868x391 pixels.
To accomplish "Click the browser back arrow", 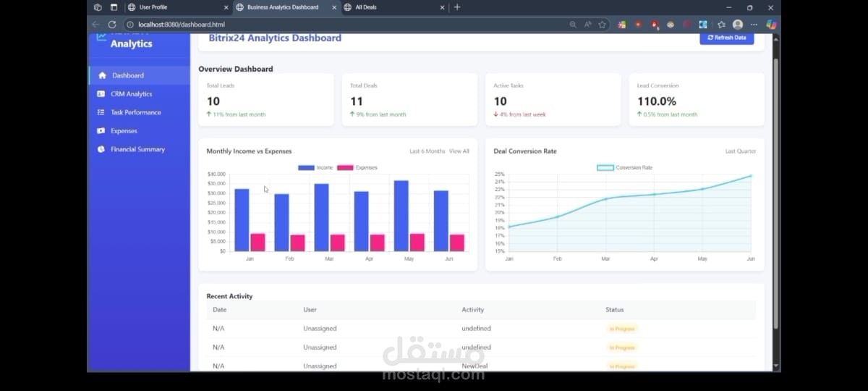I will tap(96, 25).
